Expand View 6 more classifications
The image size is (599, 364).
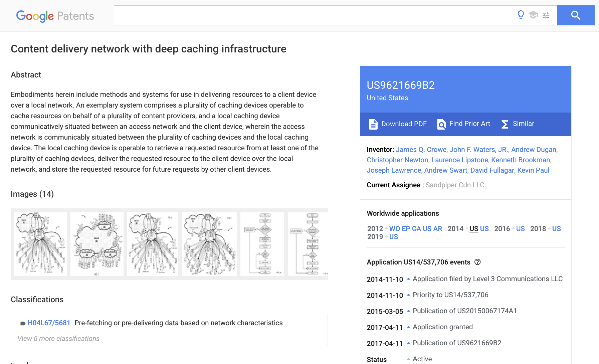coord(58,339)
